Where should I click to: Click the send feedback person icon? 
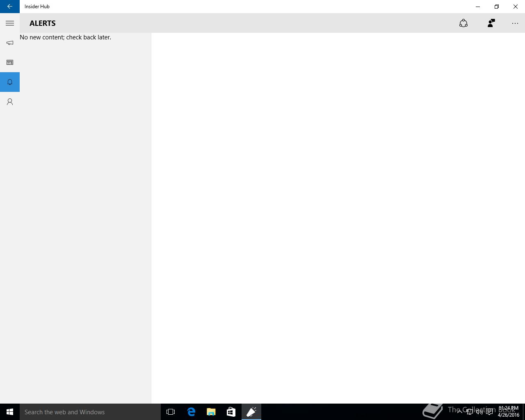click(x=491, y=23)
